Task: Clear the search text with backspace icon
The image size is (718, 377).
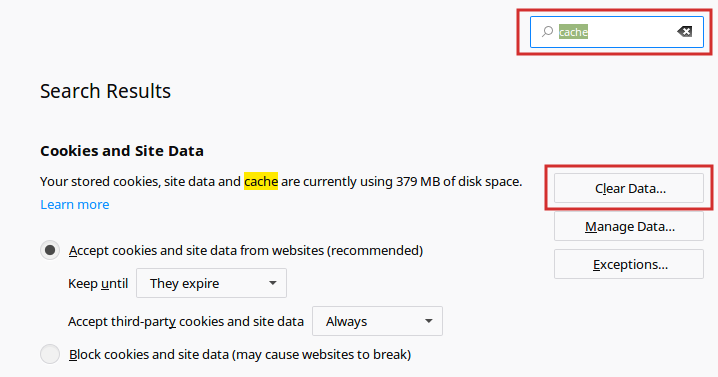Action: (x=685, y=32)
